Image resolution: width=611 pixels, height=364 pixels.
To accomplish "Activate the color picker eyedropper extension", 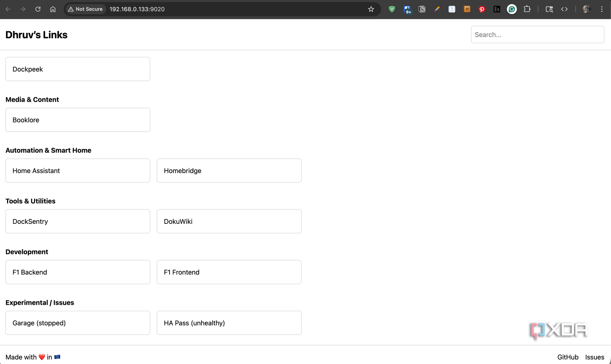I will tap(437, 9).
